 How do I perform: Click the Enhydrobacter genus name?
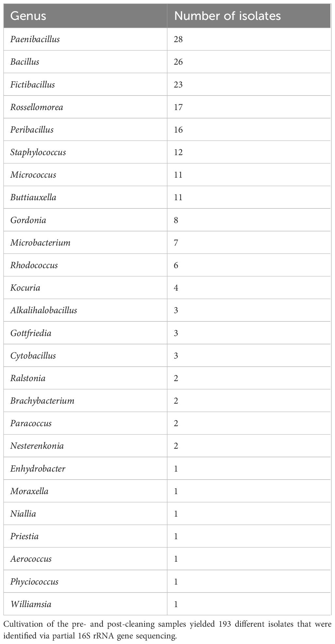point(38,469)
